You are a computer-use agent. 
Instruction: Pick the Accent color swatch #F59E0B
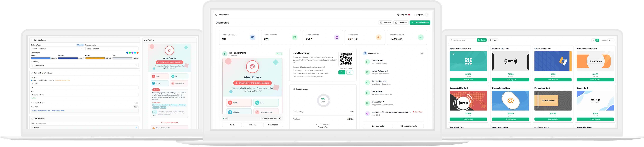pyautogui.click(x=95, y=58)
